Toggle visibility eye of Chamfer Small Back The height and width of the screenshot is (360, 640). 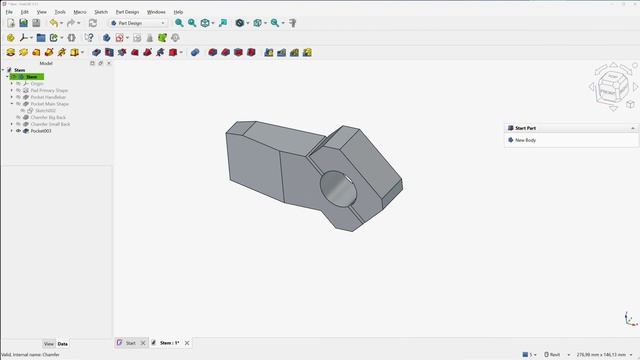18,124
